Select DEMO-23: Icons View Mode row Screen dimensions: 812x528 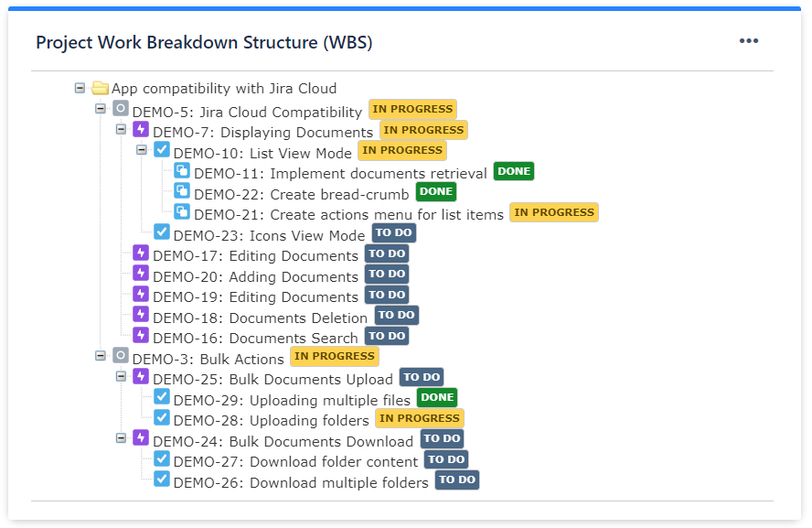[269, 236]
